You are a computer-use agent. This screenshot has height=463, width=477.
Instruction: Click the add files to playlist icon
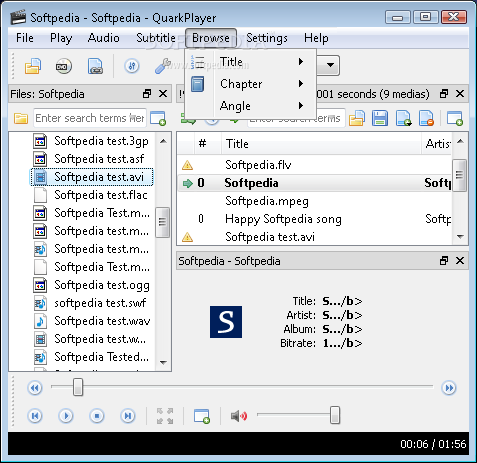pos(403,118)
